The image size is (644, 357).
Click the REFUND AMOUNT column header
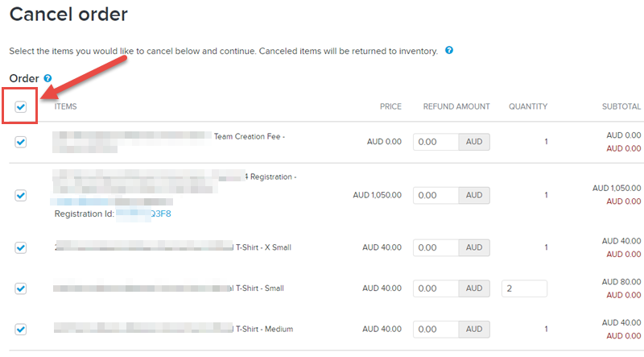click(x=456, y=106)
